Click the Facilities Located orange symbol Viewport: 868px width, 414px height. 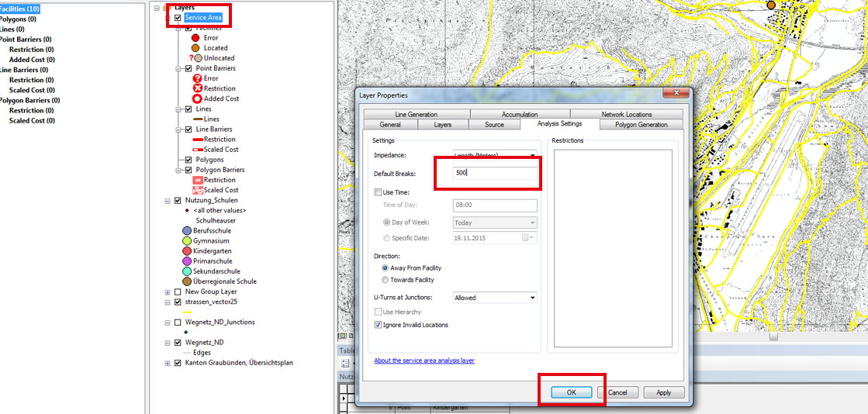195,48
